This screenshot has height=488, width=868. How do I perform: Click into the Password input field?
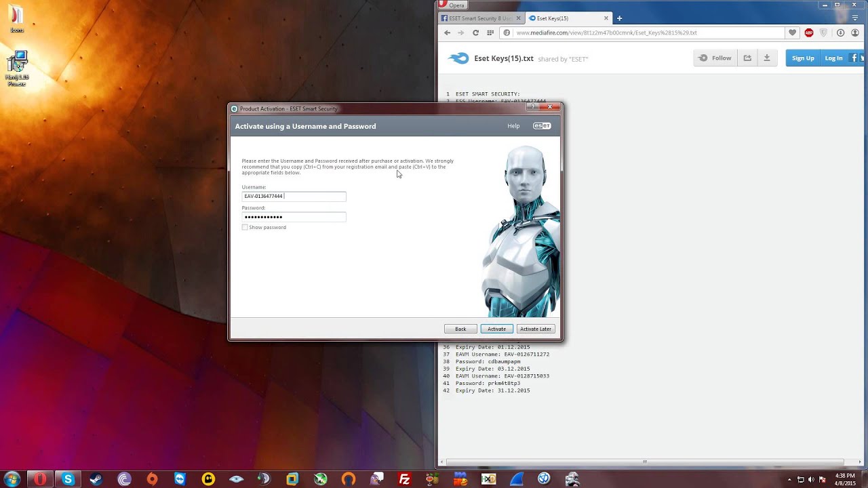click(294, 217)
